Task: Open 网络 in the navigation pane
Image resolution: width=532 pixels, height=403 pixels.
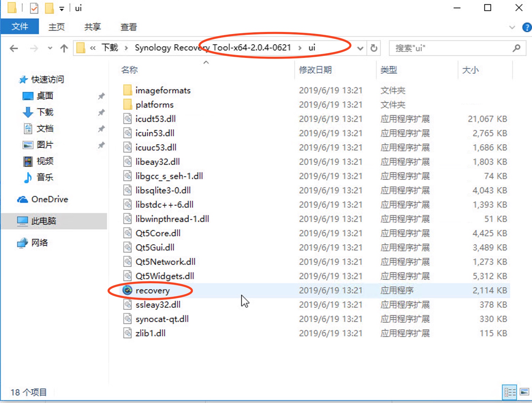Action: click(x=40, y=243)
